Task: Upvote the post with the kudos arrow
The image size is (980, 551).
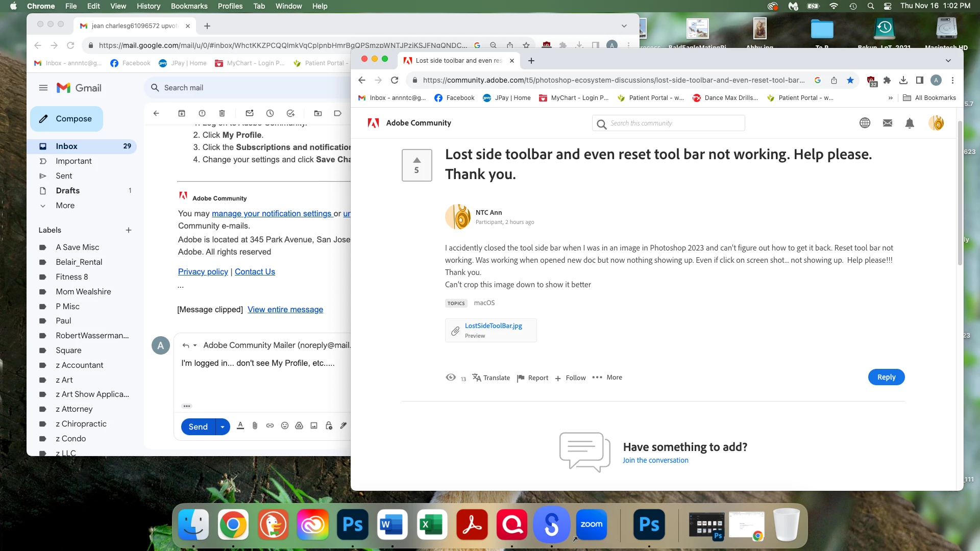Action: pyautogui.click(x=416, y=160)
